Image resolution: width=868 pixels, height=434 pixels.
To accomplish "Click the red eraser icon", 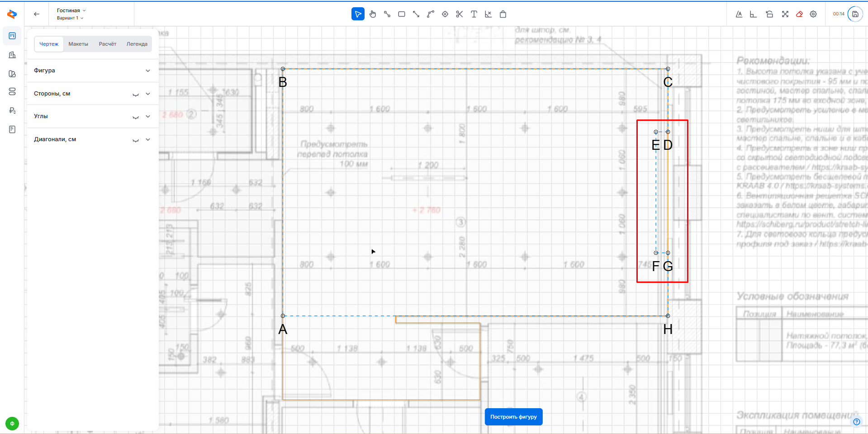I will coord(799,14).
